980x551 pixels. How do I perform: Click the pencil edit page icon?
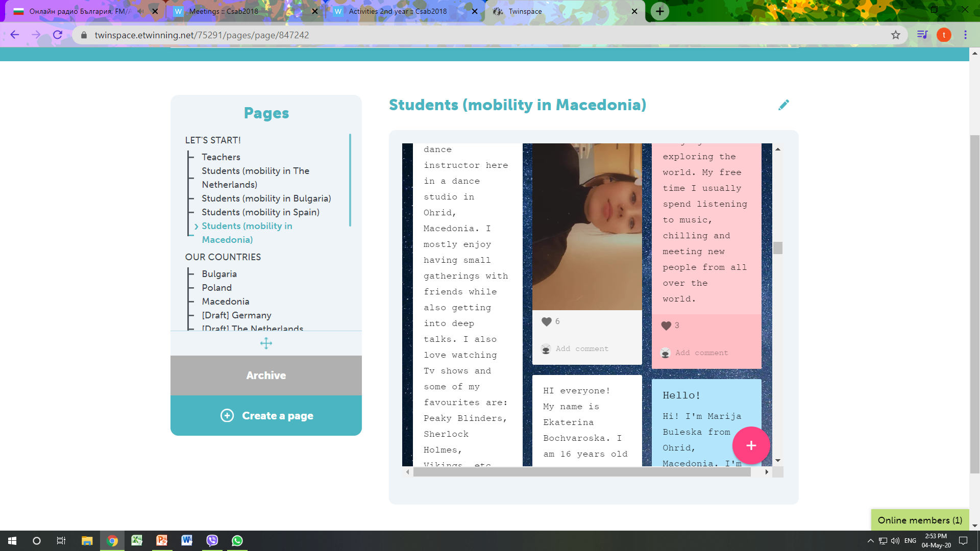pos(783,105)
